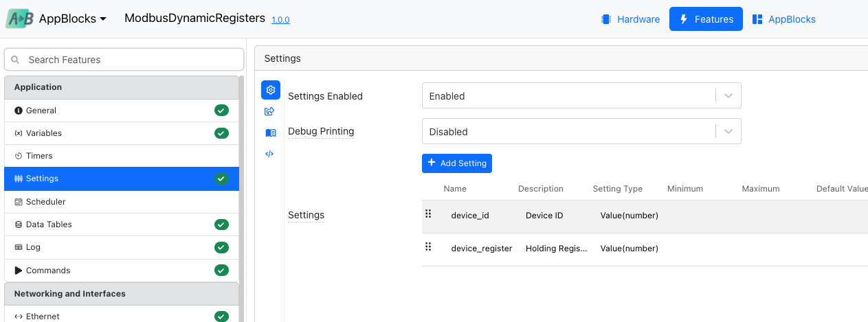This screenshot has width=868, height=322.
Task: Click green check next to Log
Action: (221, 247)
